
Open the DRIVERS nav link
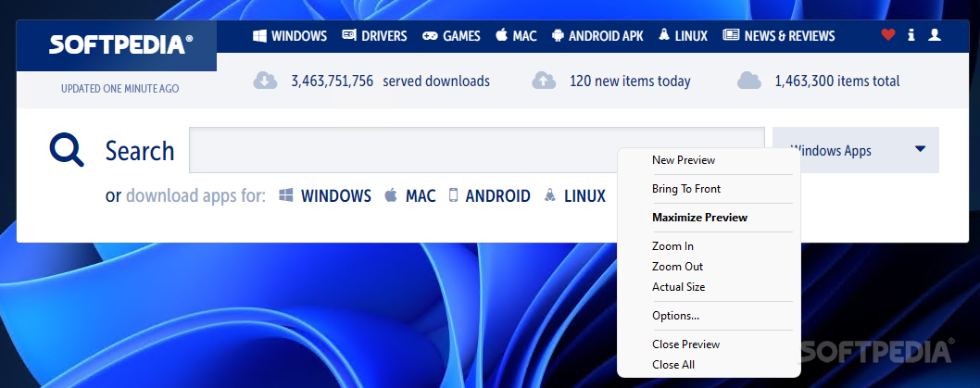click(x=383, y=36)
